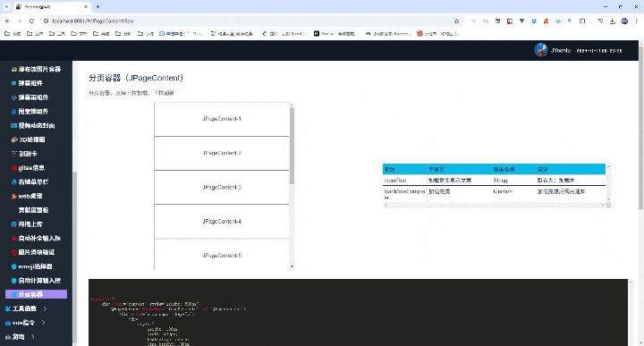The image size is (644, 346).
Task: Click the JPageContent-4 list item
Action: click(x=222, y=221)
